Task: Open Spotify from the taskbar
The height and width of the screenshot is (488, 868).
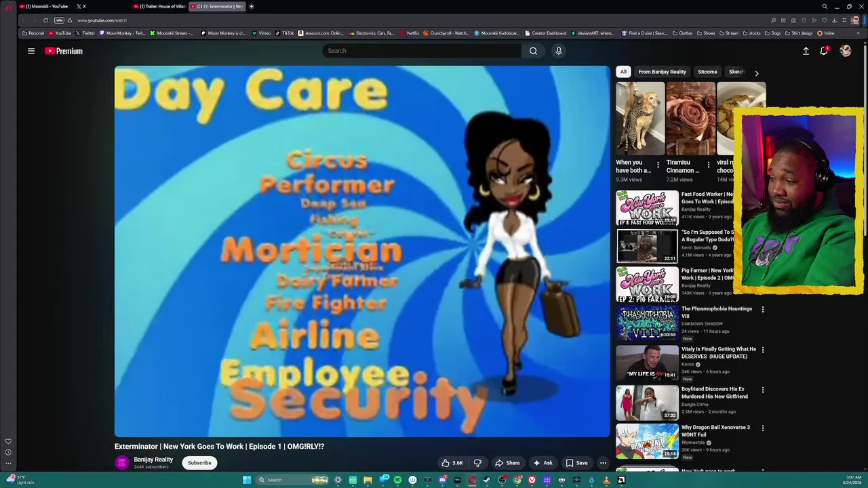Action: click(397, 480)
